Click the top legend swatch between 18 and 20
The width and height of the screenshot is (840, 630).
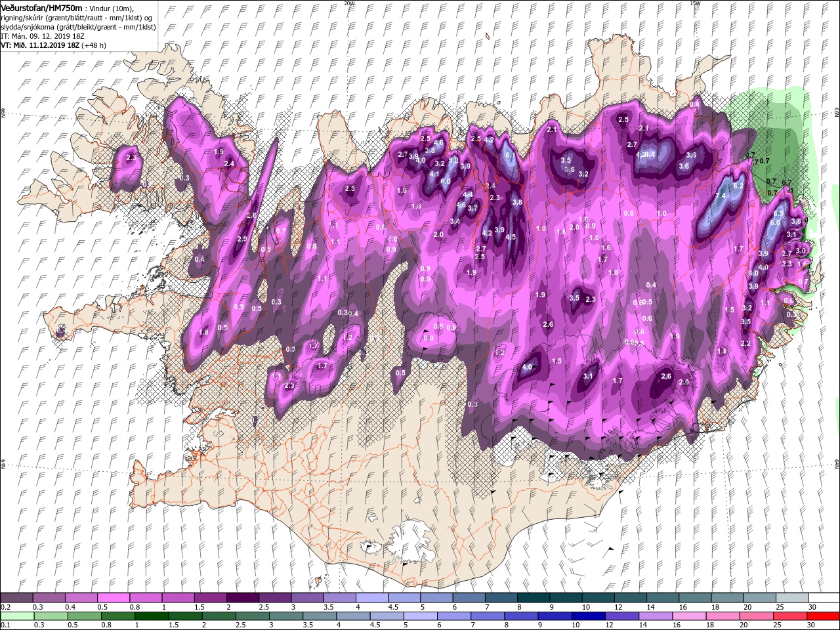tap(726, 597)
